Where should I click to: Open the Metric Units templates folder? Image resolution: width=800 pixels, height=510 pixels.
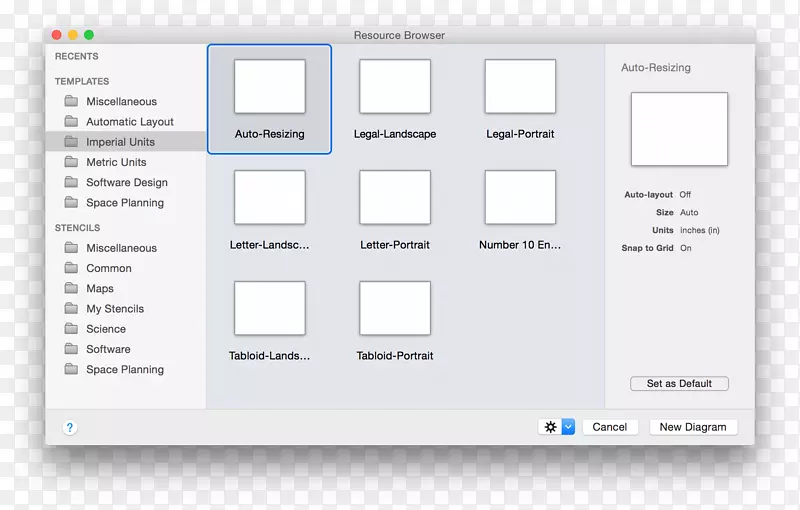(x=116, y=162)
